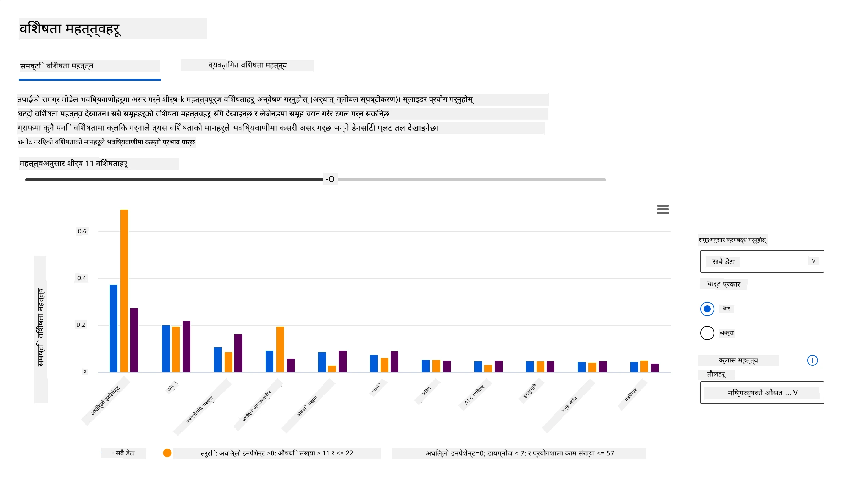Click the त्रुटि cohort legend label text
This screenshot has width=841, height=504.
(x=277, y=453)
